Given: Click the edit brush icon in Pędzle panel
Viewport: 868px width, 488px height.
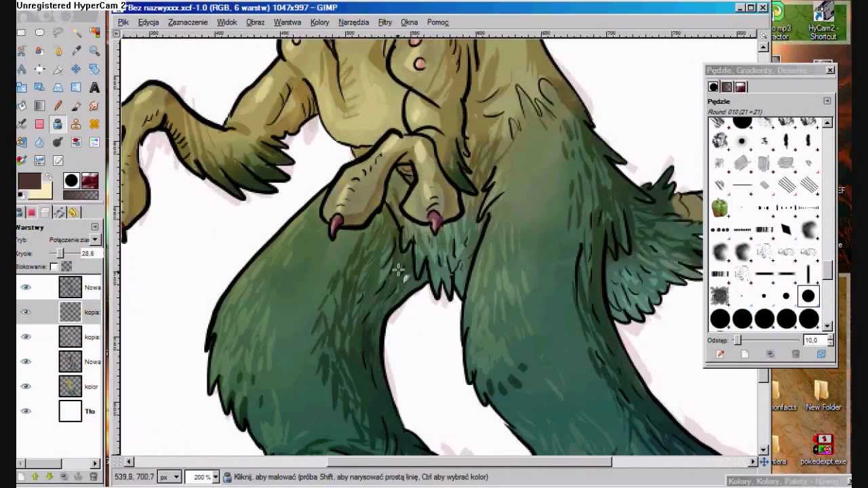Looking at the screenshot, I should (720, 354).
